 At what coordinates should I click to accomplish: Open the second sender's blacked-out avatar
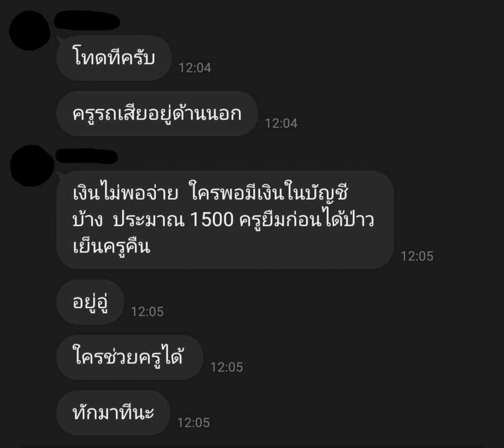tap(32, 165)
